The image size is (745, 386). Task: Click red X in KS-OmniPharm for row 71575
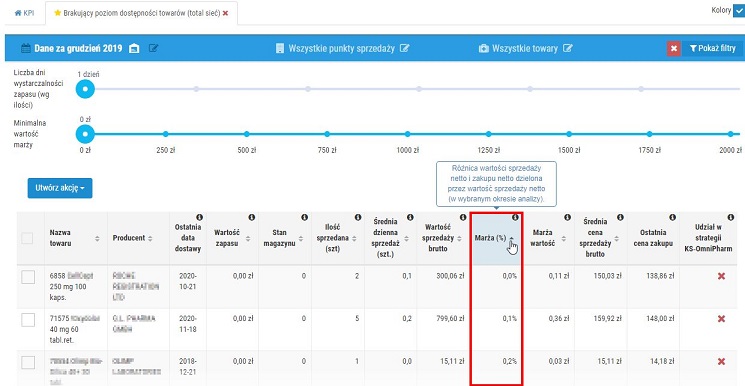721,319
